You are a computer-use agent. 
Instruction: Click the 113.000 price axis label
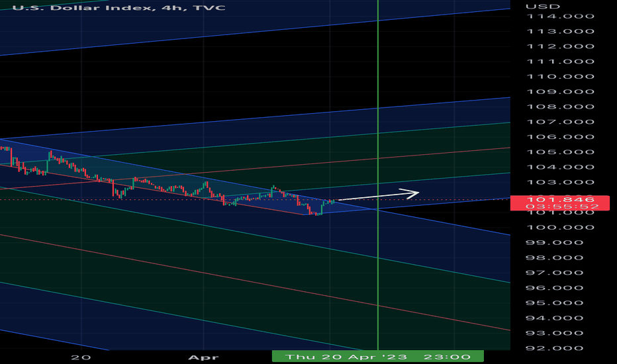pyautogui.click(x=560, y=32)
